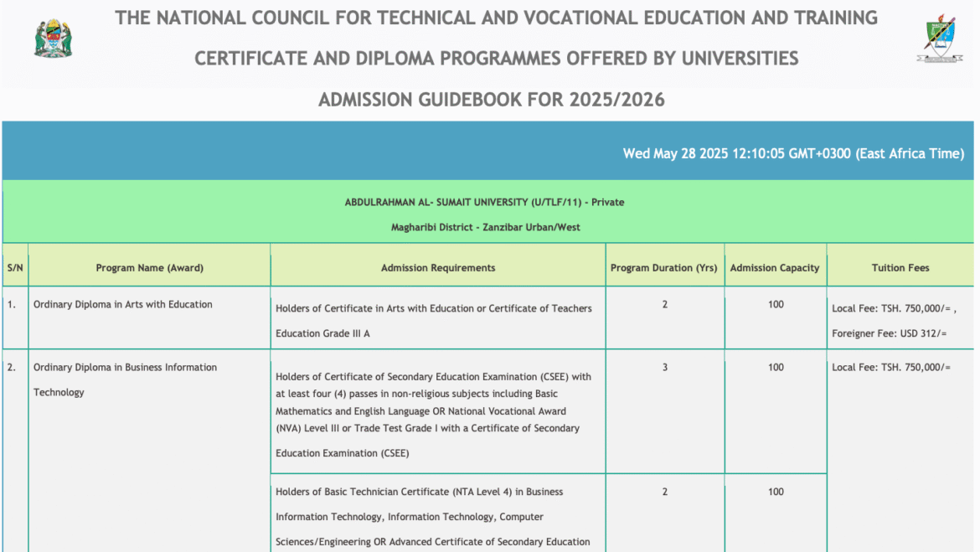980x552 pixels.
Task: Select the 'Admission Requirements' column header
Action: tap(437, 267)
